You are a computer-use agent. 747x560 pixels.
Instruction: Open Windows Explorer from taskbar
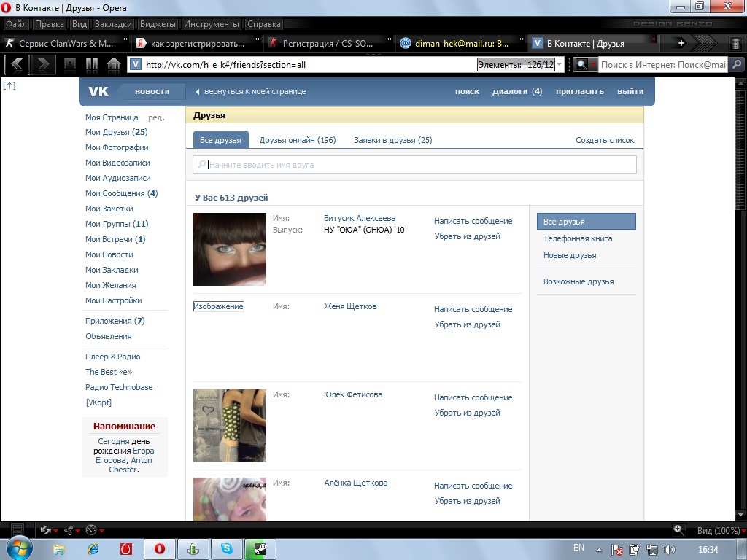pyautogui.click(x=59, y=550)
